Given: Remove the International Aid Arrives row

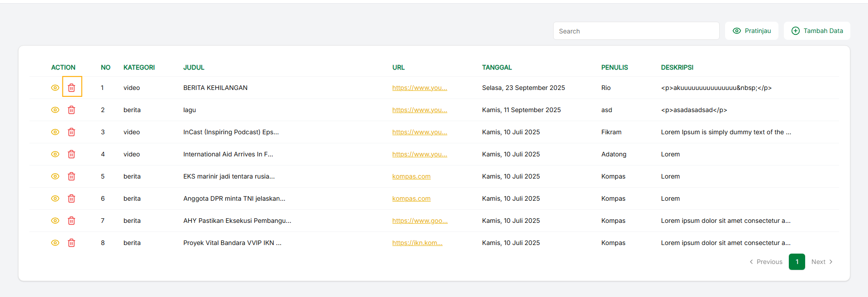Looking at the screenshot, I should tap(71, 154).
